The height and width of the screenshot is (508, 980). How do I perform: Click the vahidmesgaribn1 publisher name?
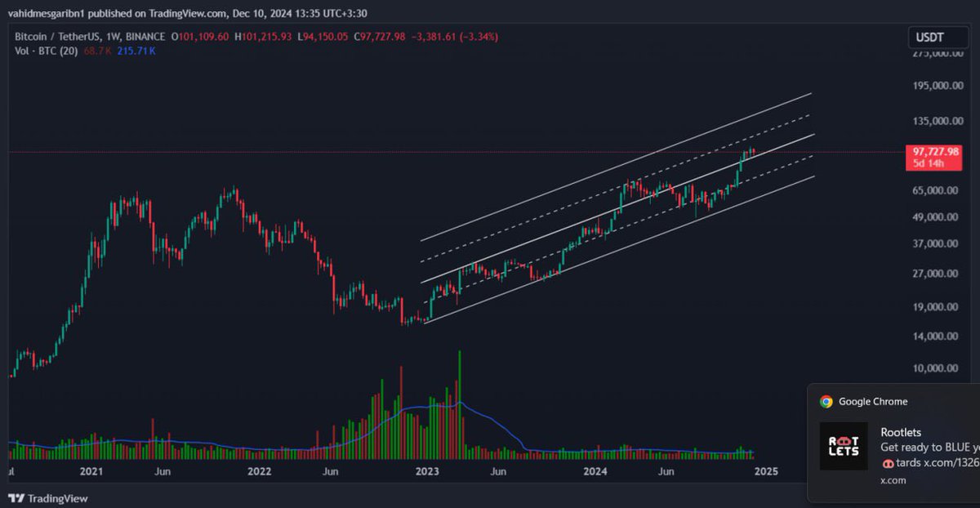47,12
